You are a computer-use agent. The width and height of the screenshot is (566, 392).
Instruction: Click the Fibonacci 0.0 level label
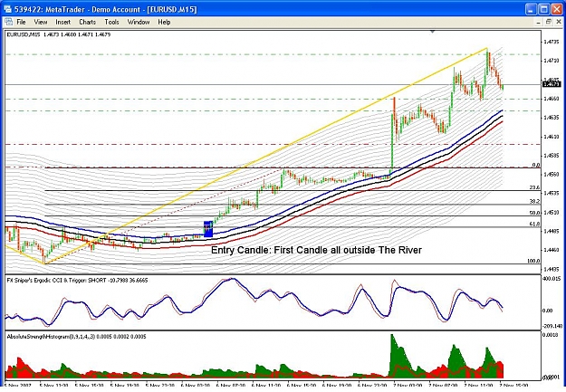536,165
